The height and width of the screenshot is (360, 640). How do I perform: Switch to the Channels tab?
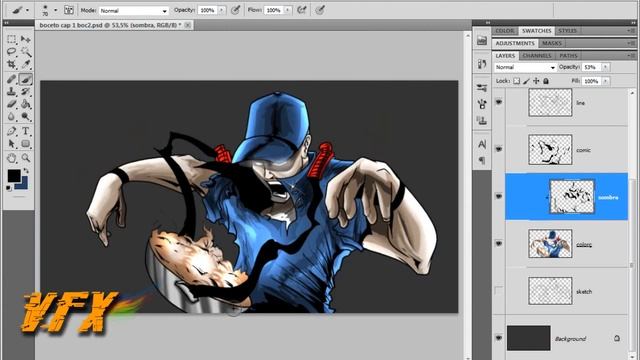[x=537, y=56]
